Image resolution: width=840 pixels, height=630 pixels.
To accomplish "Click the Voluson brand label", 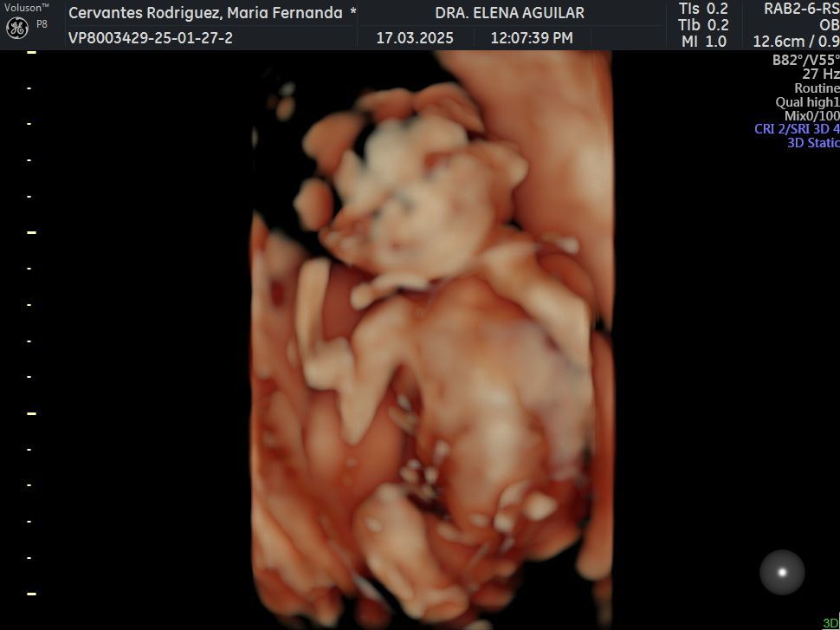I will [x=24, y=7].
